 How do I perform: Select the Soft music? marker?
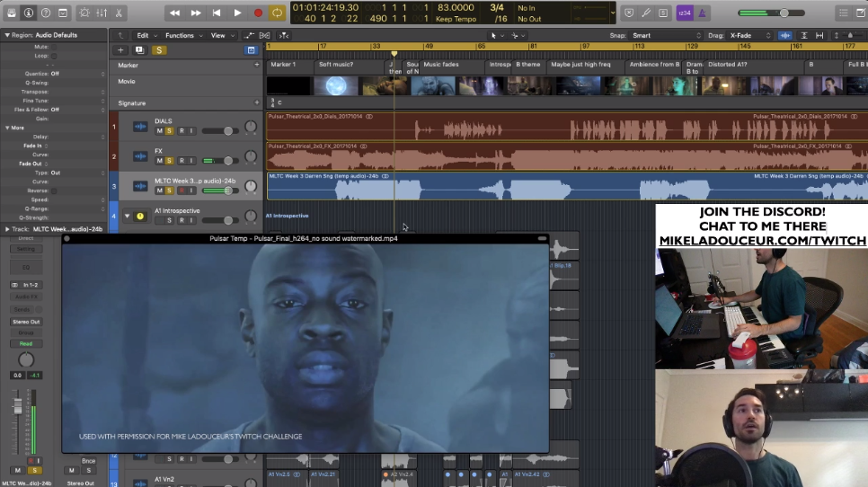[x=335, y=64]
